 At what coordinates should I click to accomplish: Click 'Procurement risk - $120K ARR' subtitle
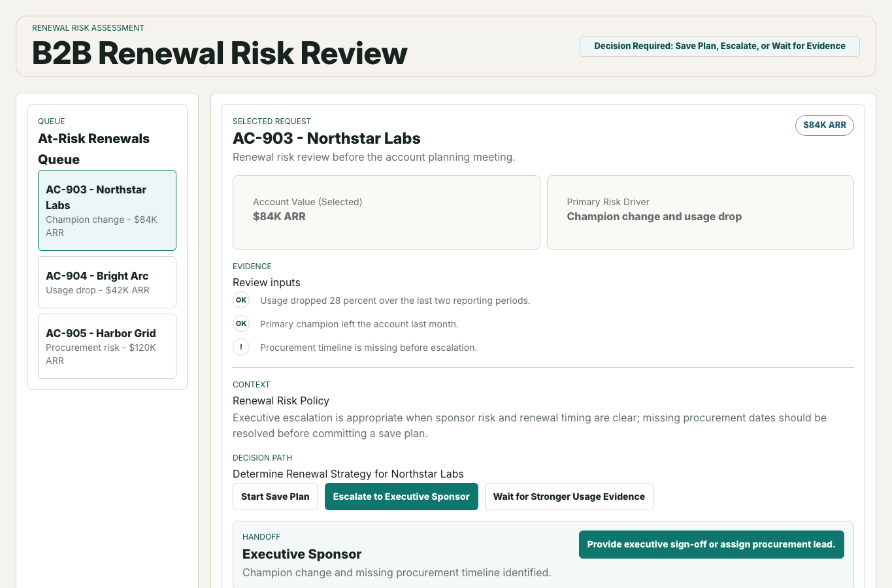[x=101, y=354]
